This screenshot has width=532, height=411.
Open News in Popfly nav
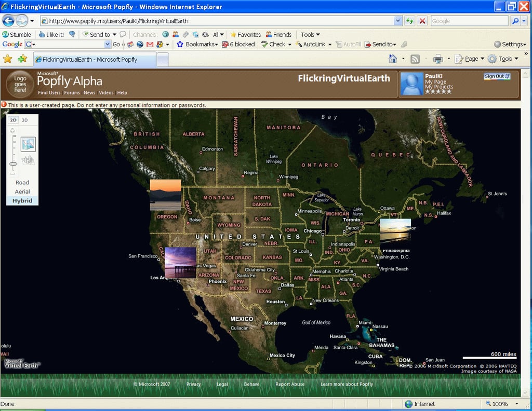coord(89,92)
